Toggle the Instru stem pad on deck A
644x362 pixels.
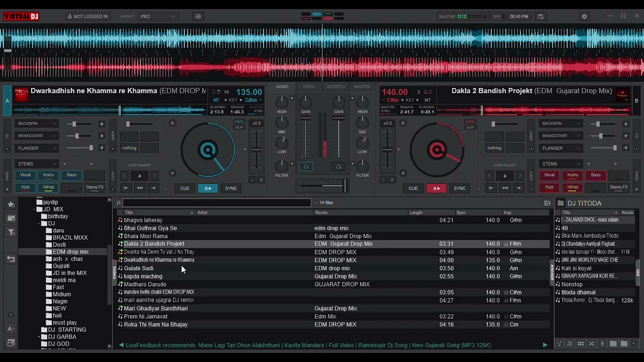tap(48, 175)
